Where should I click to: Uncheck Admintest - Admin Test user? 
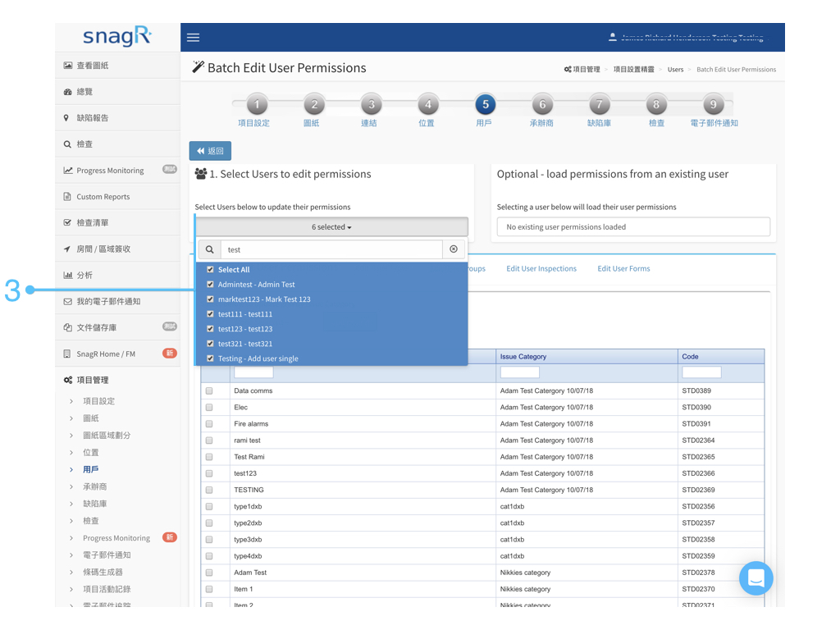210,285
